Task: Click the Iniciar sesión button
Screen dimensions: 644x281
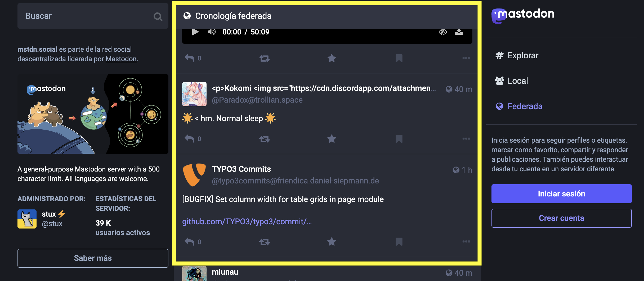Action: (x=561, y=194)
